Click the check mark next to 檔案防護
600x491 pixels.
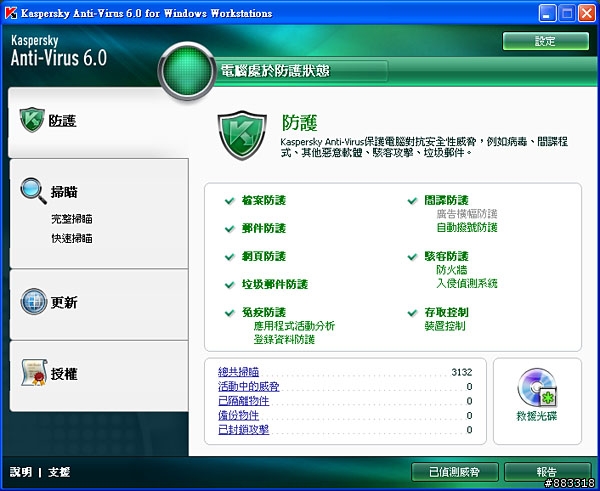coord(230,201)
